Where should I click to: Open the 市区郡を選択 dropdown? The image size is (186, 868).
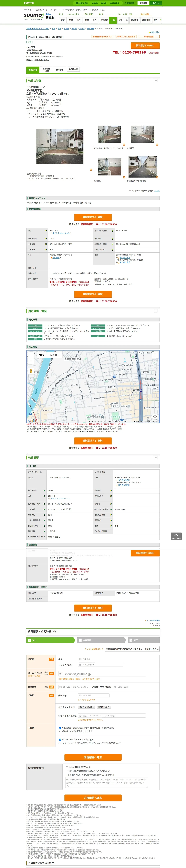pyautogui.click(x=104, y=707)
